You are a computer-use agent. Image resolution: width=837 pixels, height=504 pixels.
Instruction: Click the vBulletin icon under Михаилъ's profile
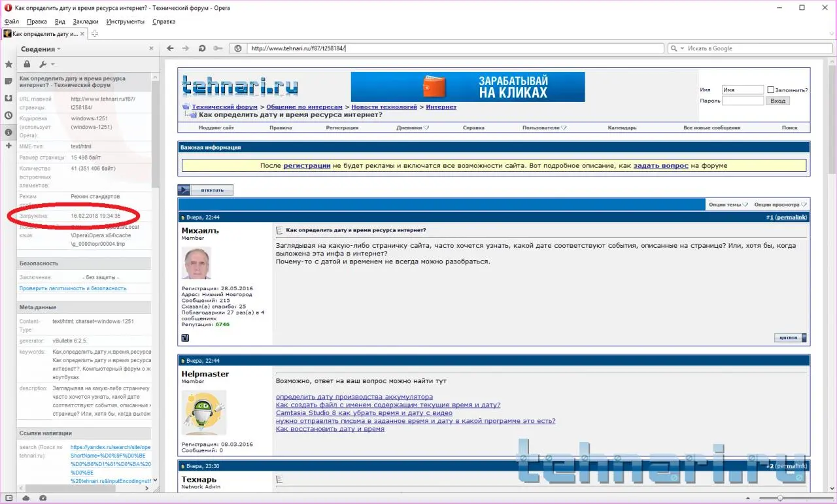coord(185,338)
